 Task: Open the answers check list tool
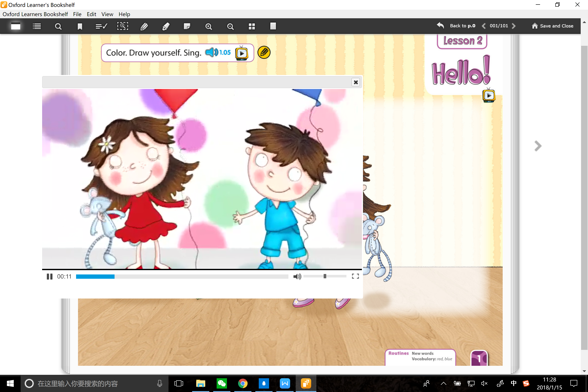click(101, 26)
